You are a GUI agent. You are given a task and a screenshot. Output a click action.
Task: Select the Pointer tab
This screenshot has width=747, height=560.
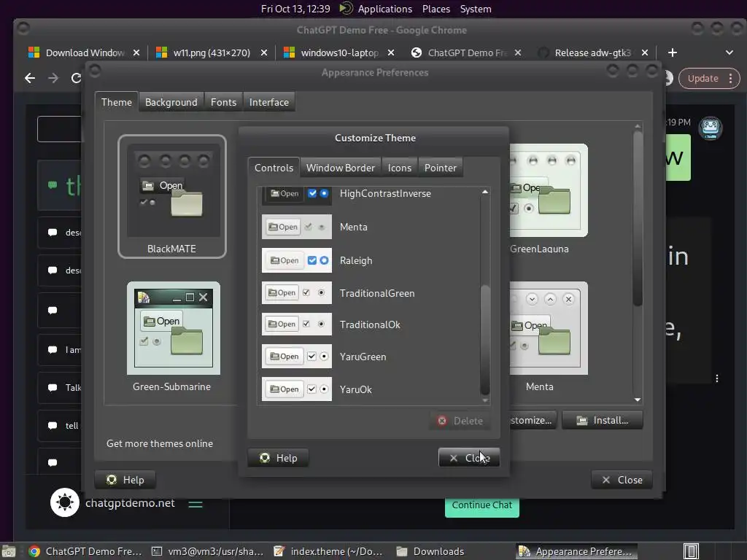[440, 168]
